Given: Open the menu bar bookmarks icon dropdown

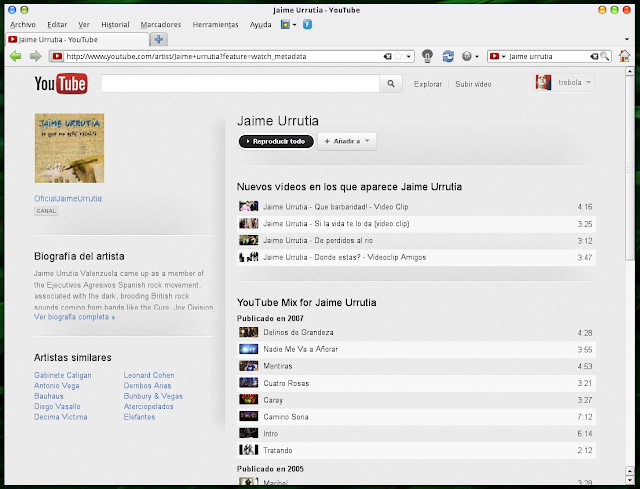Looking at the screenshot, I should tap(294, 25).
